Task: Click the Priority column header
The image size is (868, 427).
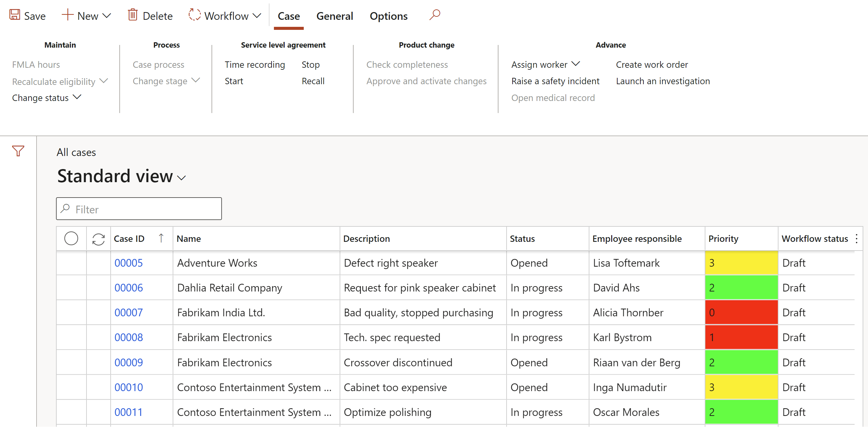Action: [741, 238]
